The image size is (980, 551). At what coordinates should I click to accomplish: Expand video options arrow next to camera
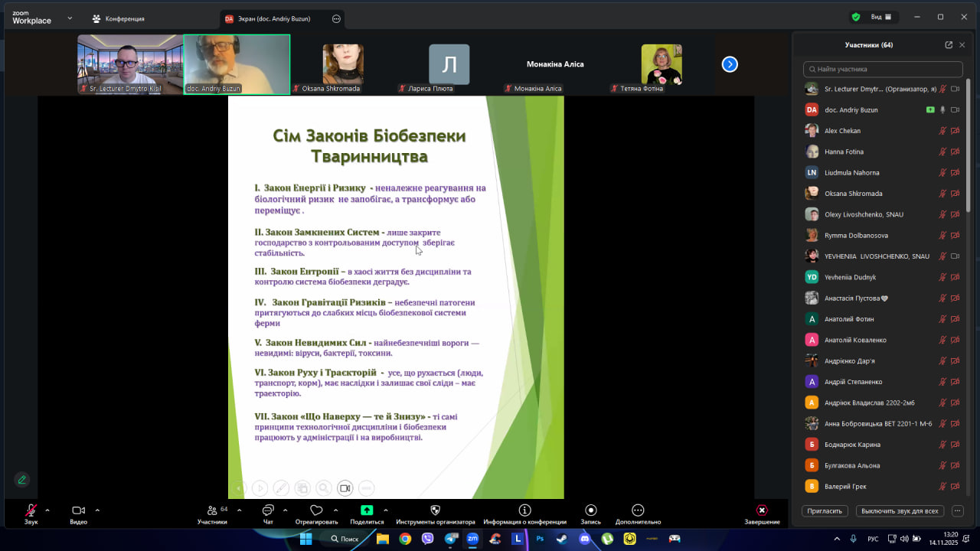click(x=97, y=510)
